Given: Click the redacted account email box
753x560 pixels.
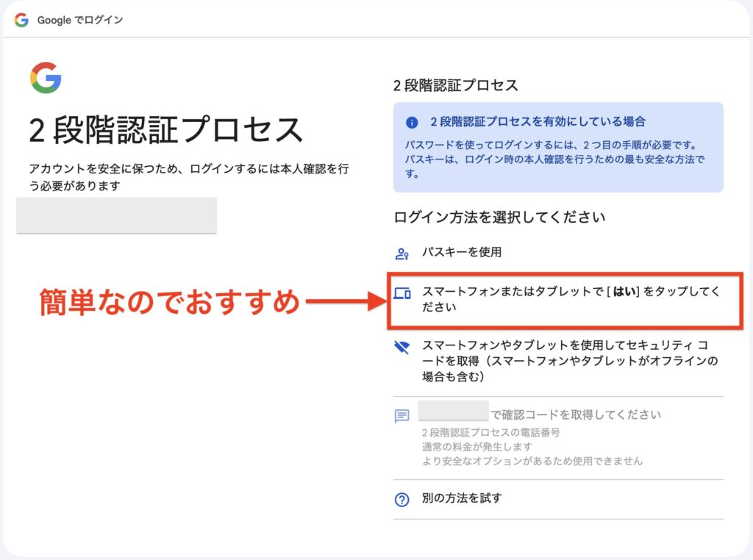Looking at the screenshot, I should (116, 215).
